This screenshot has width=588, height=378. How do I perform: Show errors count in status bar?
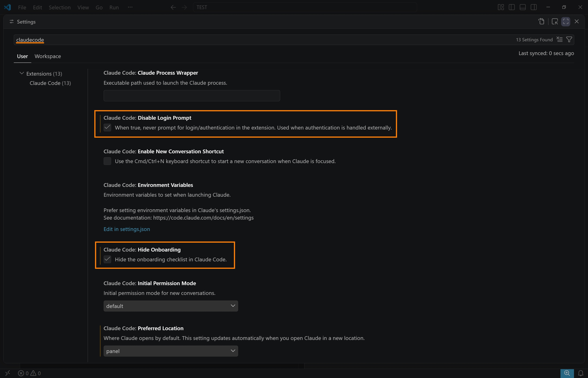[x=23, y=373]
